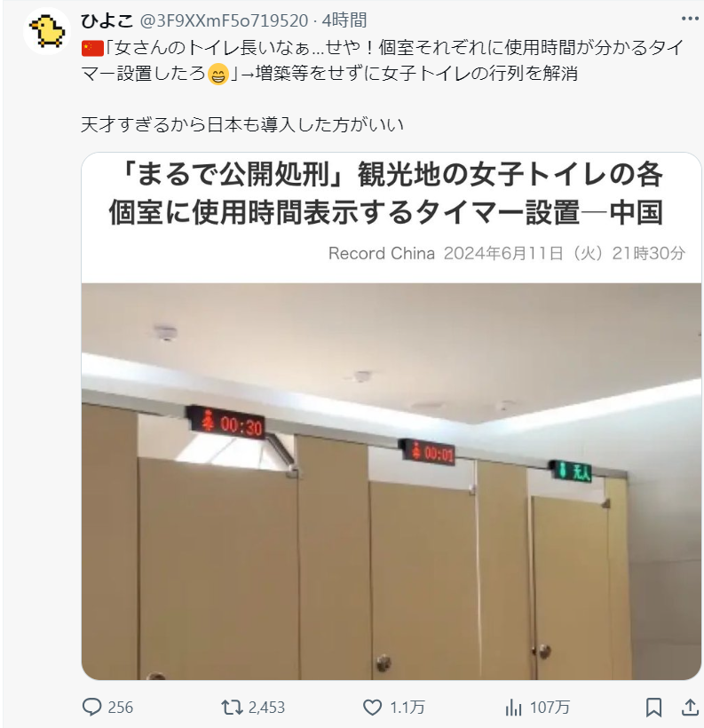Click the 4時間 timestamp
The width and height of the screenshot is (704, 728).
point(344,20)
